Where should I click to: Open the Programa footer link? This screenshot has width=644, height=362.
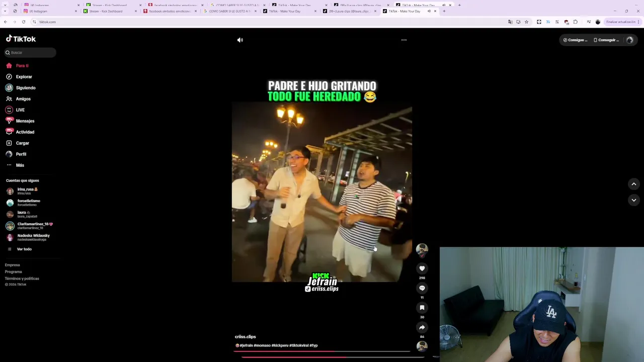point(14,272)
